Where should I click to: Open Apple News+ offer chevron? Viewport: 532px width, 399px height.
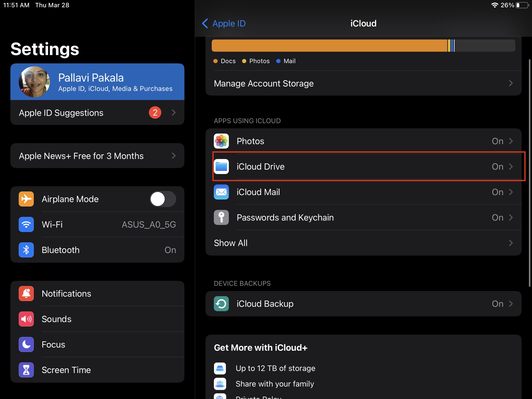174,156
